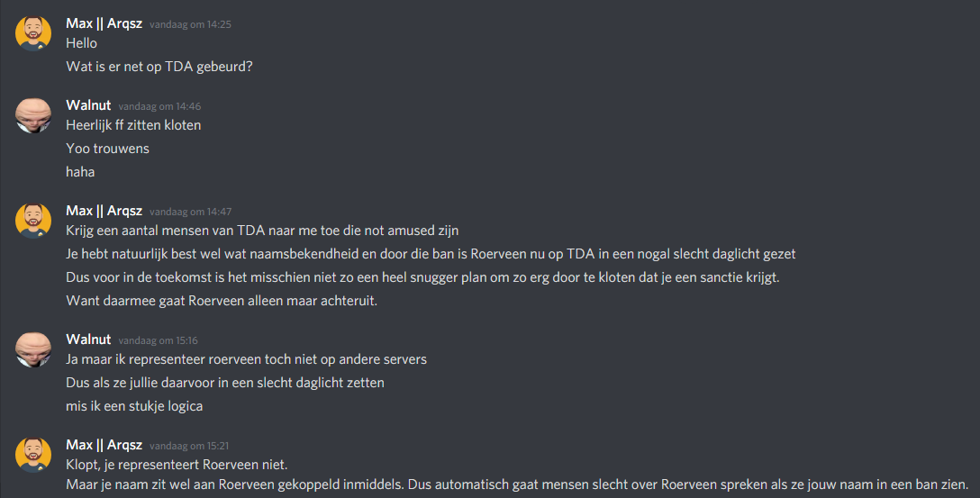The width and height of the screenshot is (980, 498).
Task: Select the "vandaag om 14:47" timestamp
Action: click(190, 212)
